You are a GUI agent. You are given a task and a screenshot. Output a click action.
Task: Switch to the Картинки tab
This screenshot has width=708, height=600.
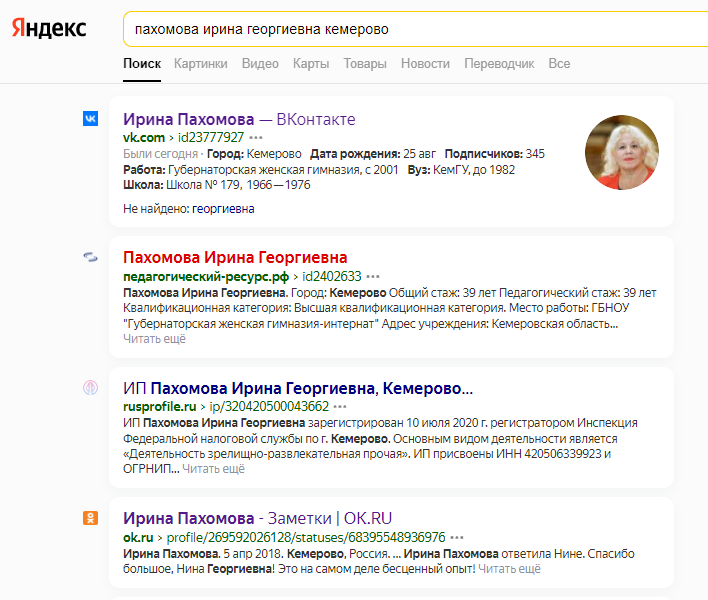201,64
